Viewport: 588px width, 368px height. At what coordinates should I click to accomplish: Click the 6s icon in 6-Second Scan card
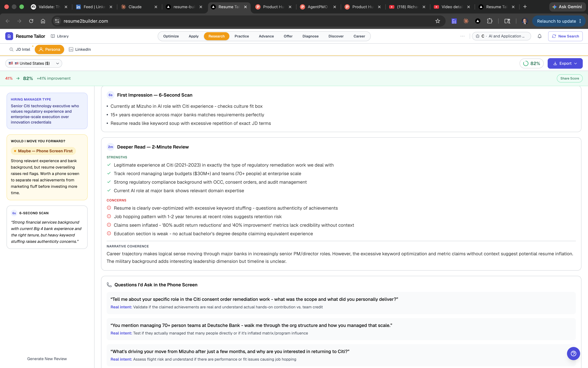pos(14,213)
